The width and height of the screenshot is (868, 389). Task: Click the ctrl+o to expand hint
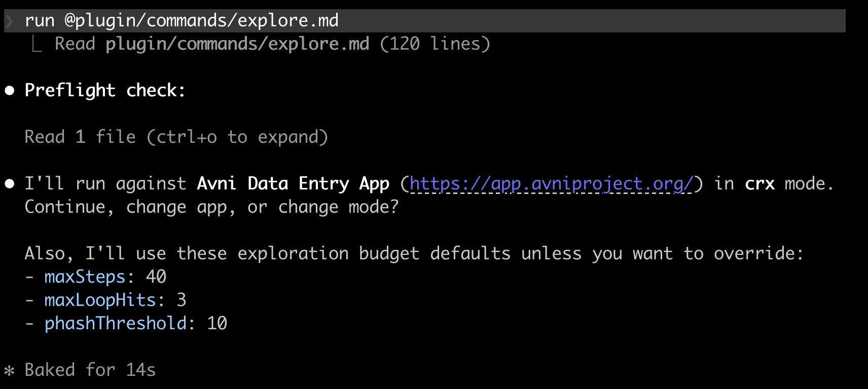tap(237, 137)
